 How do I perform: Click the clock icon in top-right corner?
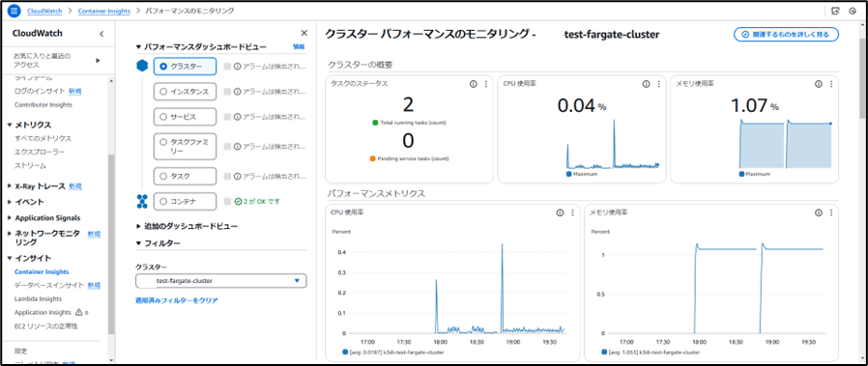(x=853, y=11)
